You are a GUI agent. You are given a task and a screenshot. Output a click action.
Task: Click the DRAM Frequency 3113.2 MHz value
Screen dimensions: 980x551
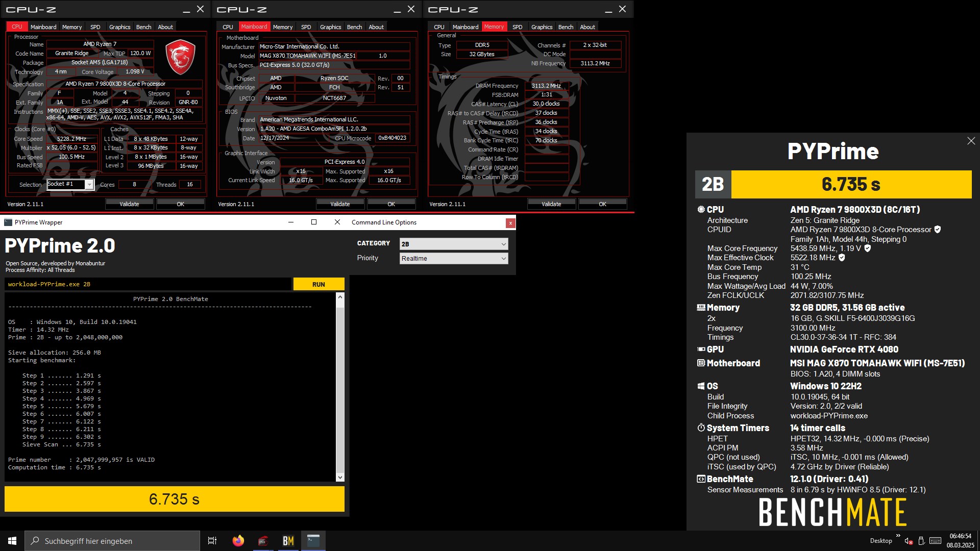pos(546,86)
